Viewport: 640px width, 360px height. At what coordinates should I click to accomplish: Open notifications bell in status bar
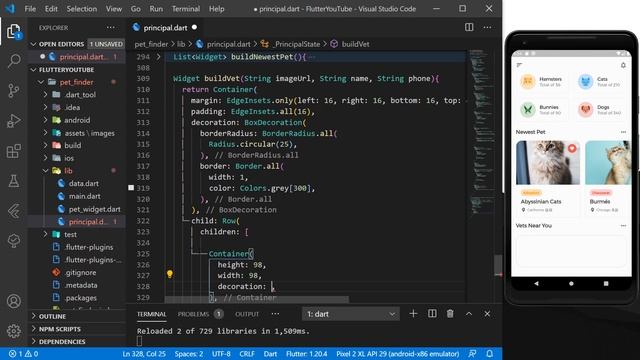489,353
